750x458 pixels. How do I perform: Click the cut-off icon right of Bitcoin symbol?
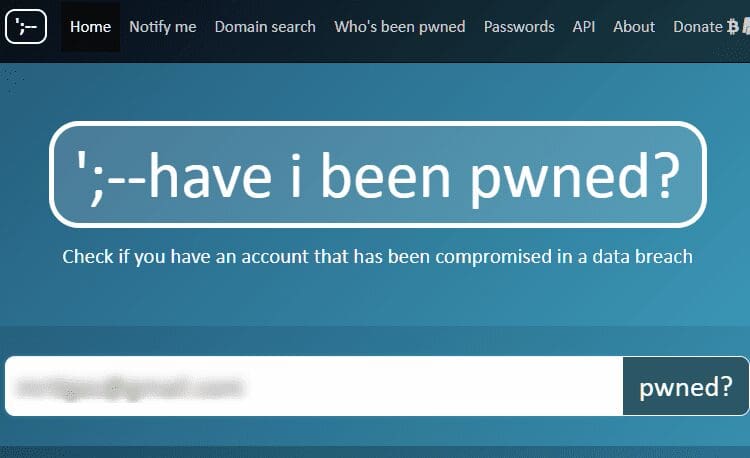[x=746, y=27]
